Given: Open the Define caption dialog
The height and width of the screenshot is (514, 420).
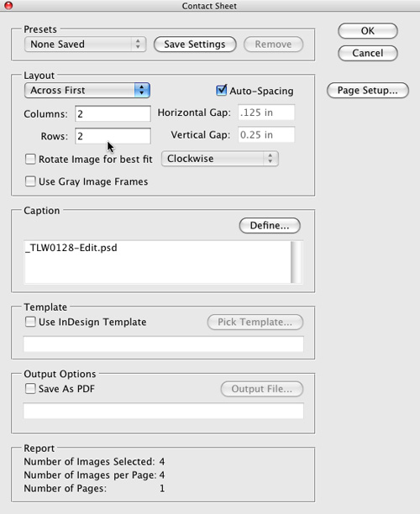Looking at the screenshot, I should [x=270, y=226].
